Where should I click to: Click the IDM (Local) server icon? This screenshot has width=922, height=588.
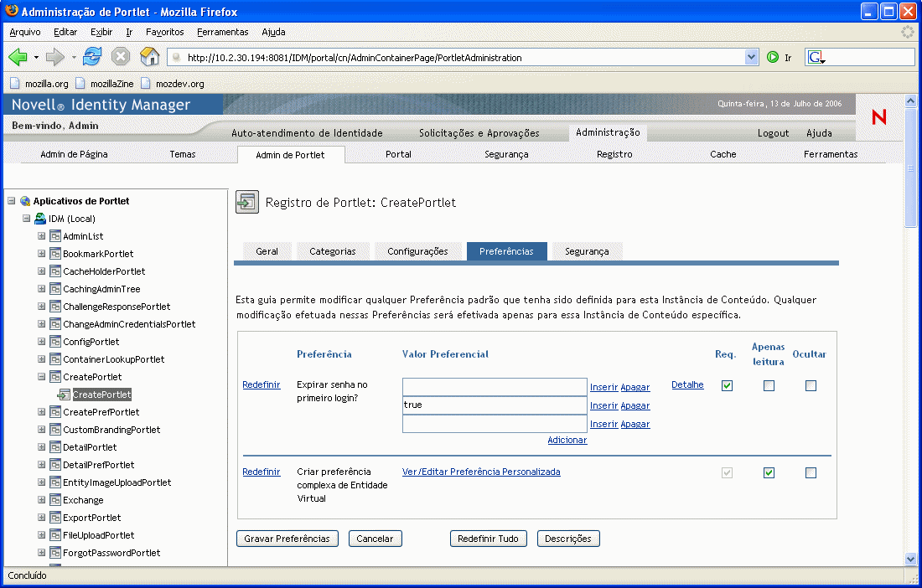(40, 219)
